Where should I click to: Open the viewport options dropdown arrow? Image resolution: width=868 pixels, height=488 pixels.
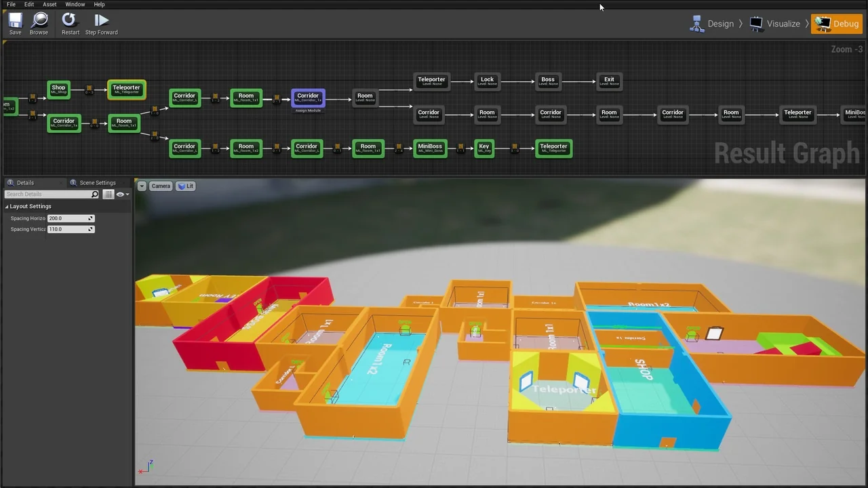point(142,186)
